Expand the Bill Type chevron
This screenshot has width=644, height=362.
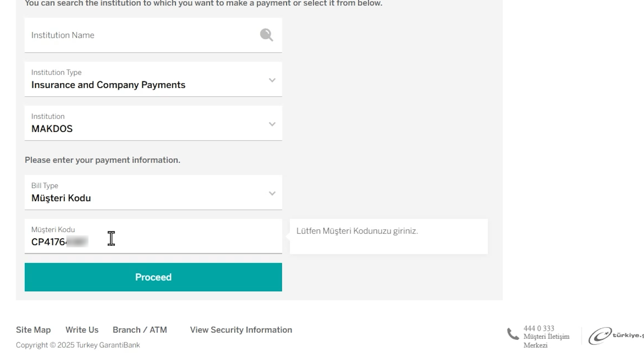click(x=272, y=193)
